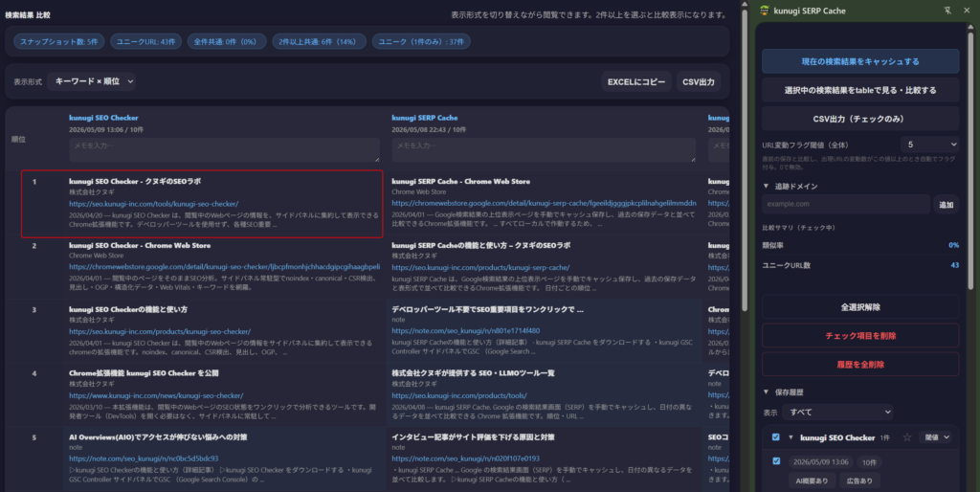The image size is (980, 492).
Task: Click the 類似率 0% value
Action: [x=953, y=245]
